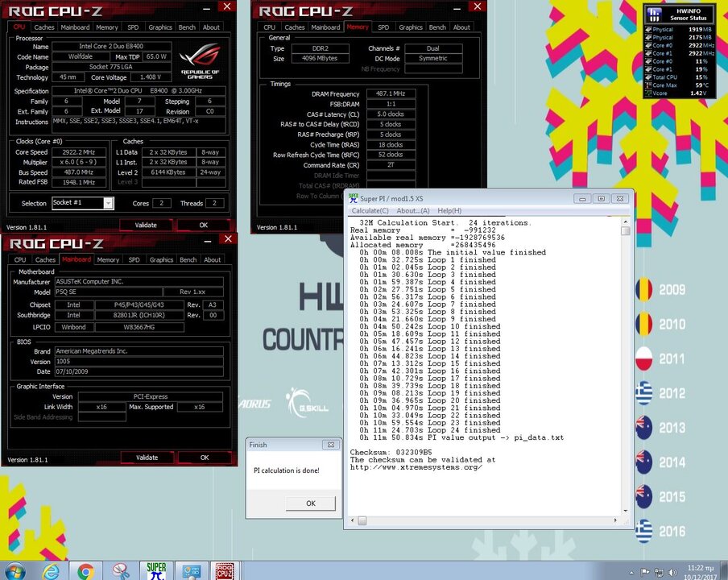Click the memory Size value '4096 MBytes'
728x580 pixels.
click(x=320, y=59)
